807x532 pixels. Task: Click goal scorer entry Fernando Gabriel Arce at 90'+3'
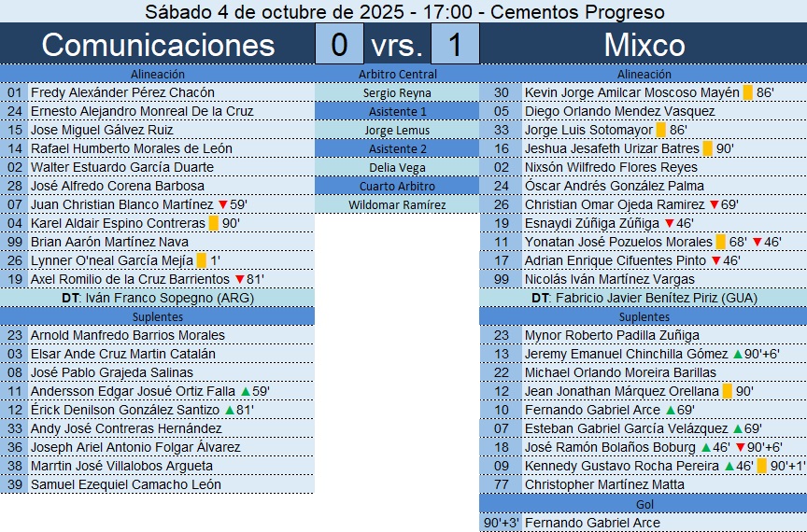tap(592, 523)
